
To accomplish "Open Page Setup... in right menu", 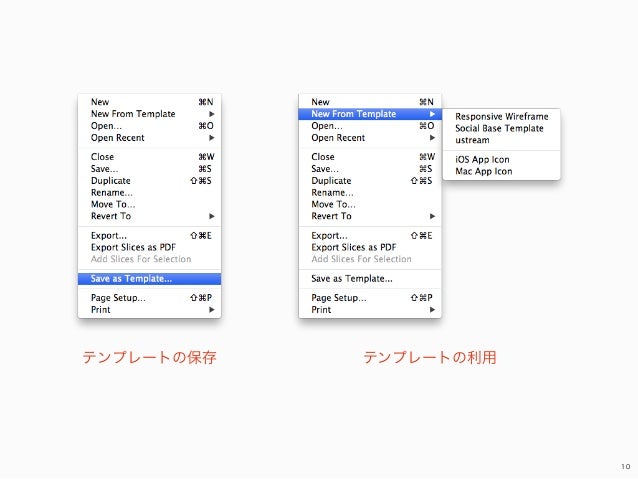I will point(370,298).
